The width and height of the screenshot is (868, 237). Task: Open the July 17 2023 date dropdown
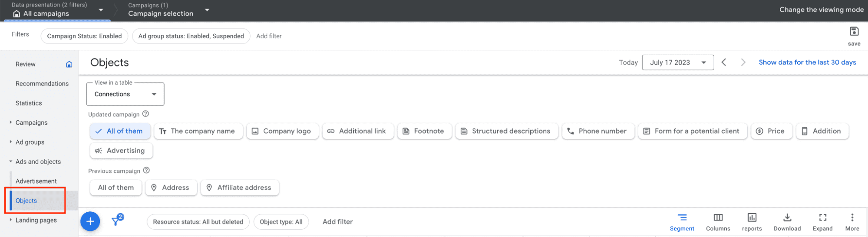tap(677, 63)
